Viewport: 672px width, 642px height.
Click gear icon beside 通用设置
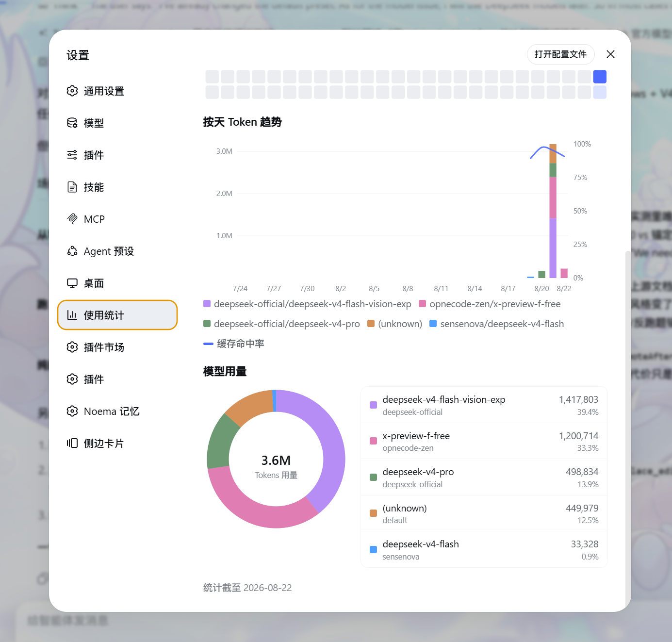pyautogui.click(x=72, y=91)
